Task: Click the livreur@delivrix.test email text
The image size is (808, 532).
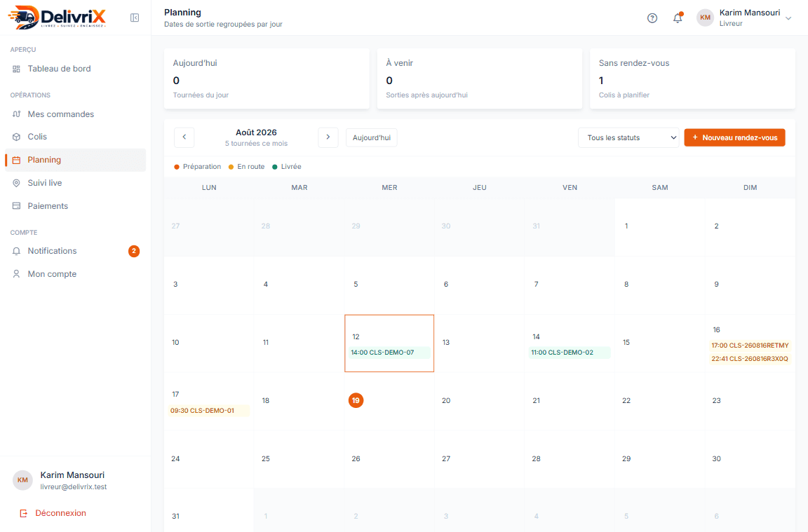Action: pos(74,487)
